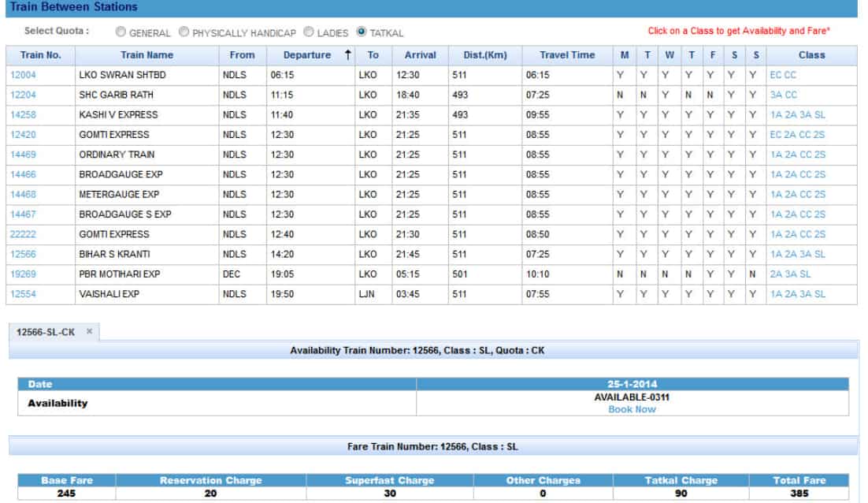
Task: Open train number 19269 link
Action: tap(23, 274)
